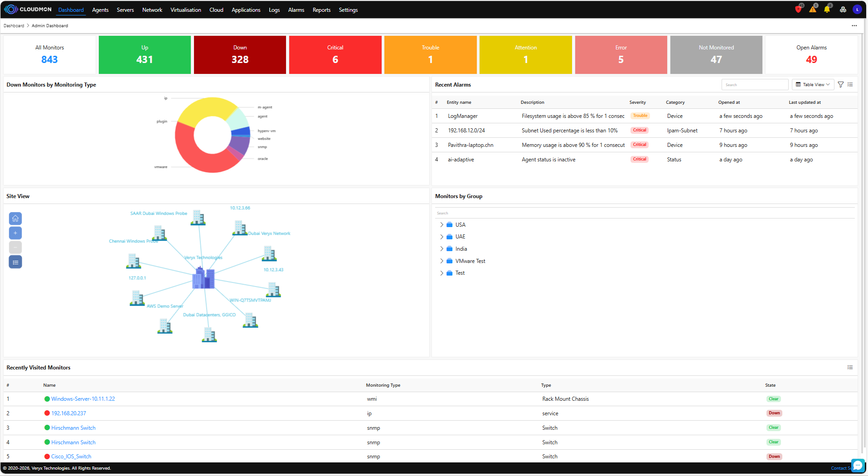This screenshot has height=476, width=868.
Task: Click the user avatar labeled L
Action: [x=857, y=10]
